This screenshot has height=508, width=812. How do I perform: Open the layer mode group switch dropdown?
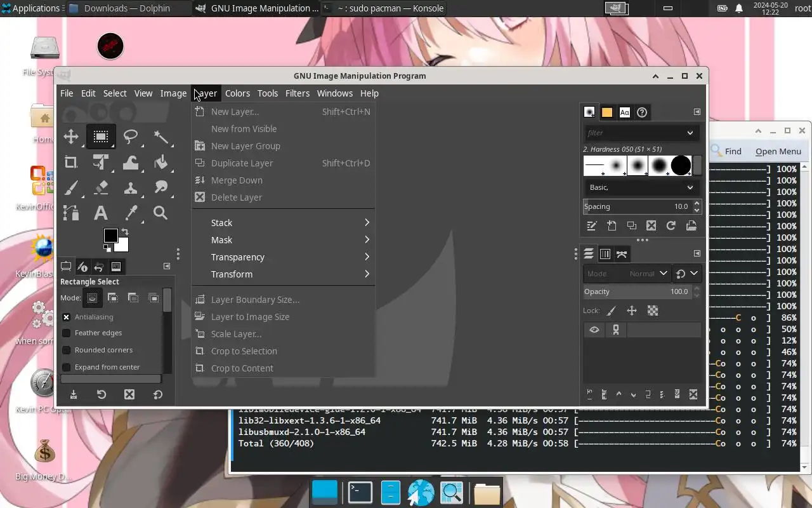pyautogui.click(x=687, y=274)
